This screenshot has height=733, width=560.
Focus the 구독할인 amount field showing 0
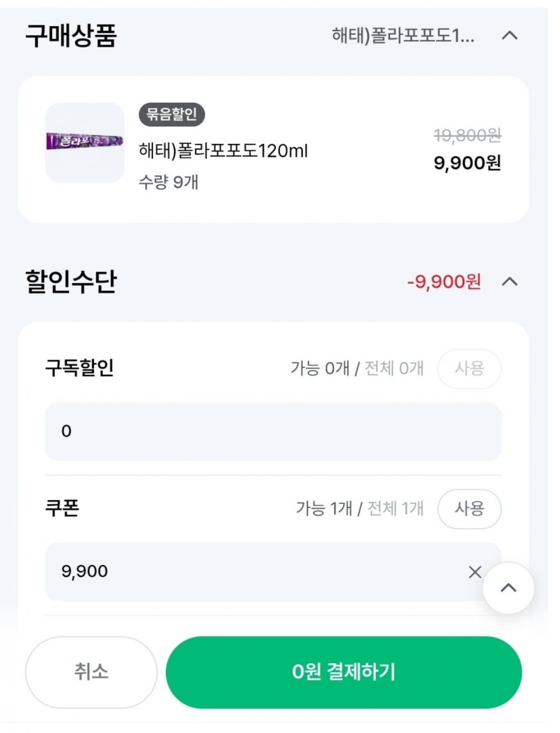(x=273, y=432)
